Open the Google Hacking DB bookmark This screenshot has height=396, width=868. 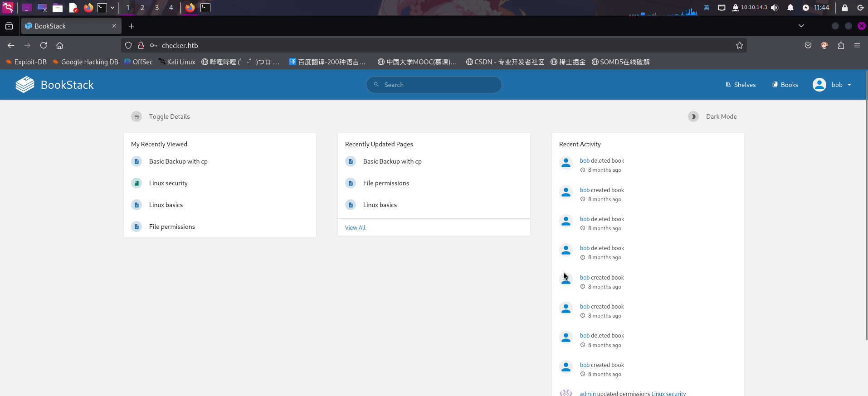click(85, 62)
